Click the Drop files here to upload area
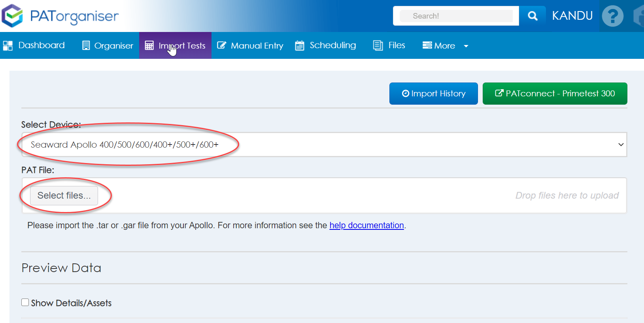This screenshot has height=323, width=644. (x=567, y=195)
